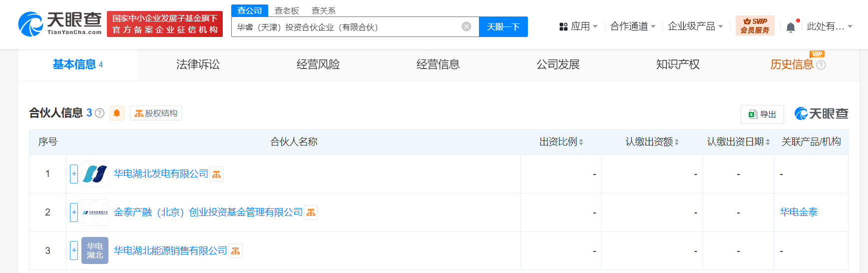
Task: Click the 合伙人名称 column header
Action: [294, 142]
